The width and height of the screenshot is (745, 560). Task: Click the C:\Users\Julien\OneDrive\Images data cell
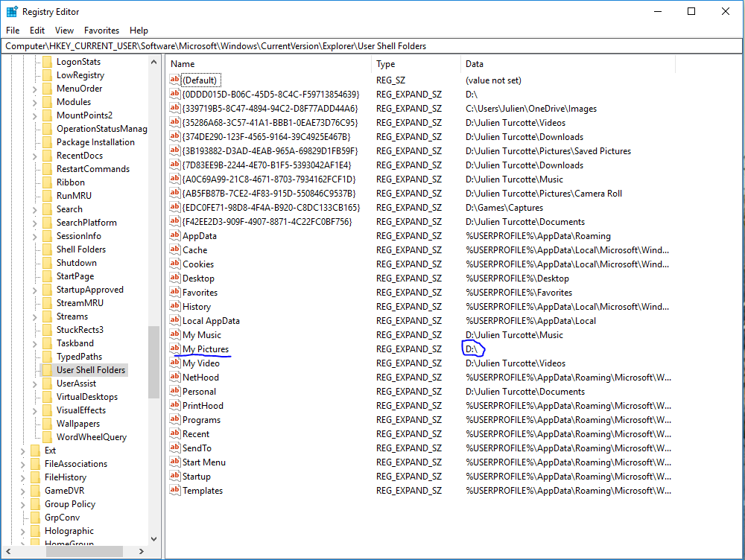[531, 108]
